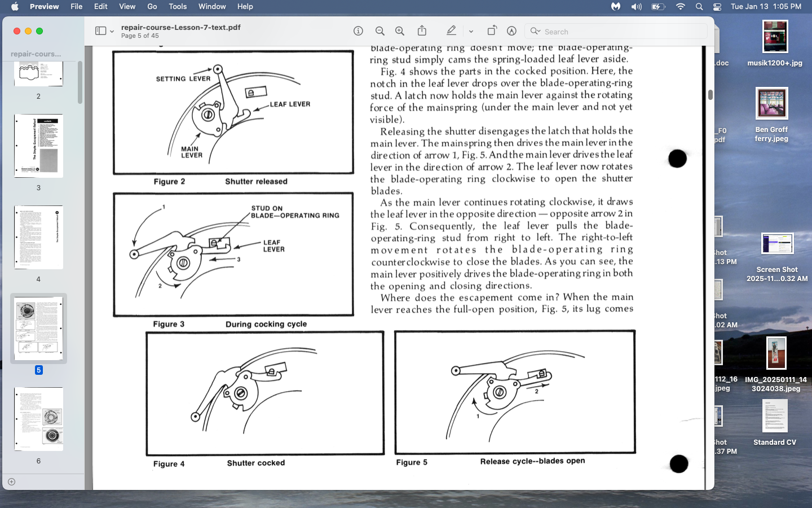This screenshot has width=812, height=508.
Task: Expand the search options magnifier dropdown
Action: pyautogui.click(x=535, y=32)
